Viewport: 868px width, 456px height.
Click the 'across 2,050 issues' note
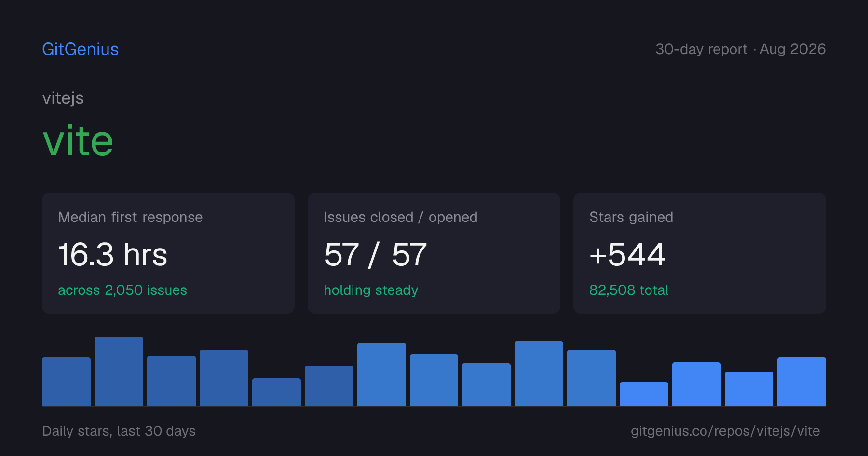click(x=122, y=290)
